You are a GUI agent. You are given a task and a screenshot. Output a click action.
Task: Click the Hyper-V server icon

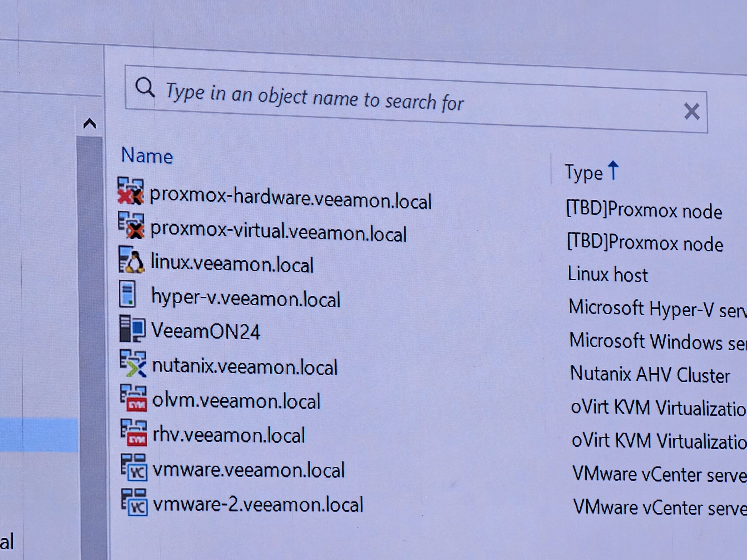coord(128,294)
